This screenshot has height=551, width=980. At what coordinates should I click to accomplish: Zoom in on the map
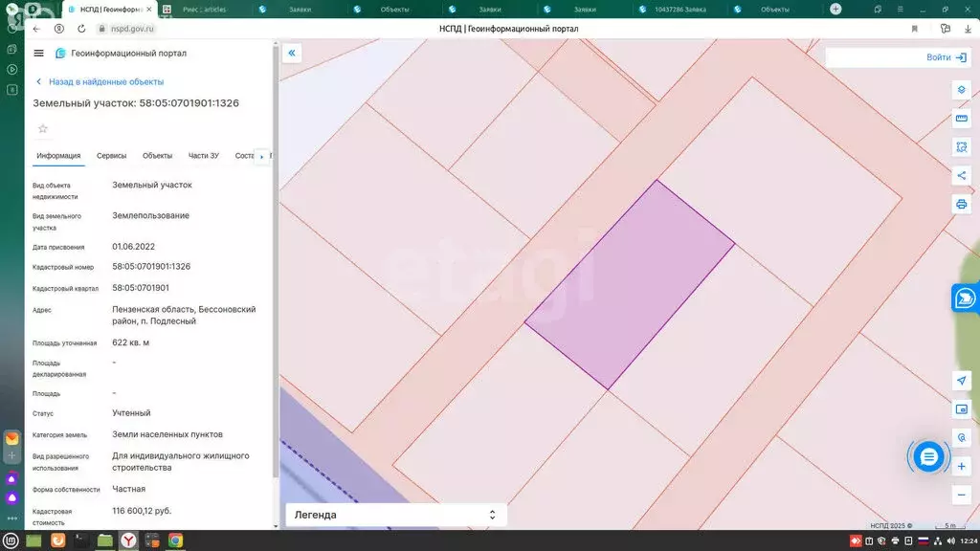click(x=962, y=466)
